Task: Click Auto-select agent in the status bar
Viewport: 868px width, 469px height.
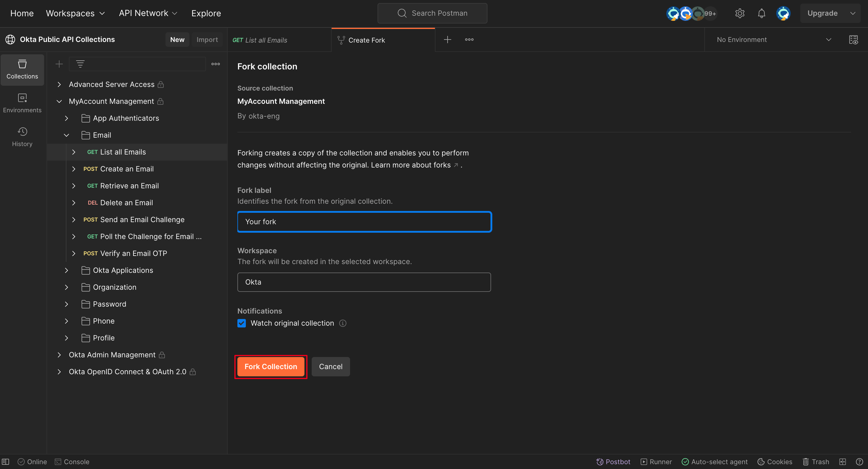Action: point(714,461)
